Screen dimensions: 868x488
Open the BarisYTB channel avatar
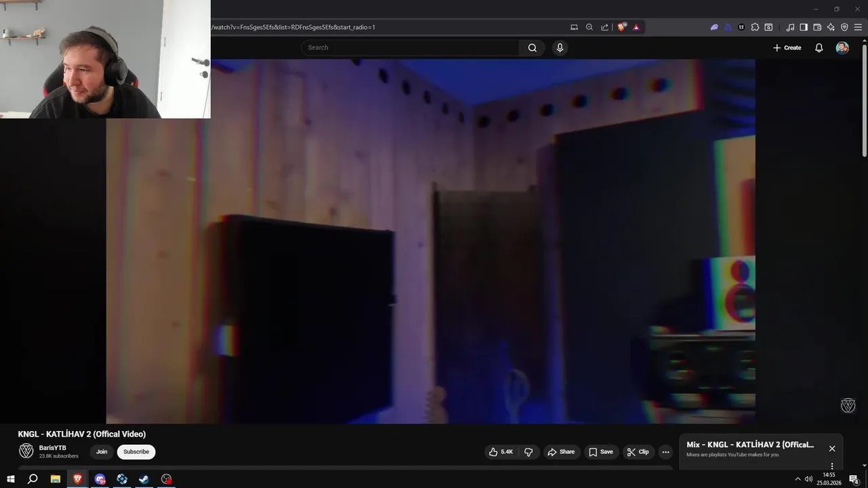(26, 451)
